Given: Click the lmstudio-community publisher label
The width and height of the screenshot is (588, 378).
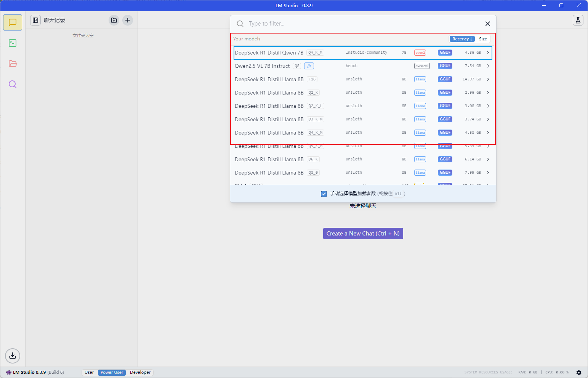Looking at the screenshot, I should click(x=366, y=53).
